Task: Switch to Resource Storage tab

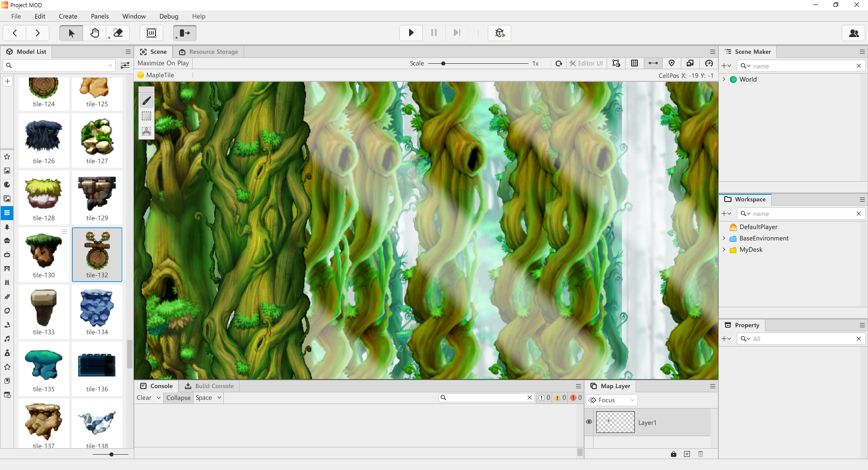Action: 208,52
